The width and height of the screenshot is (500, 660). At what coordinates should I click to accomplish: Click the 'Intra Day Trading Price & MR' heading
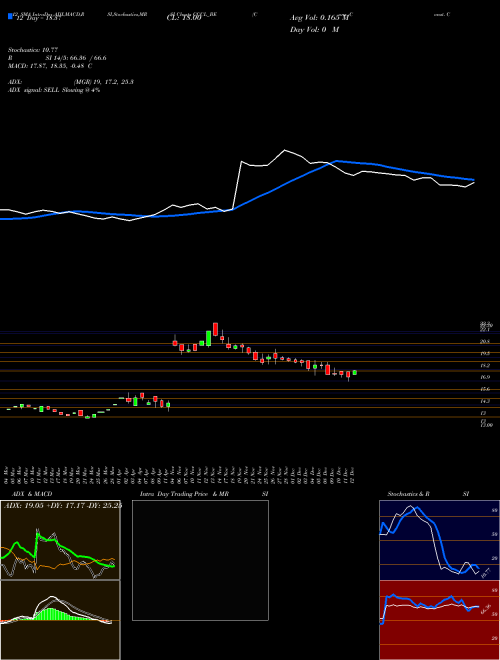tap(184, 494)
